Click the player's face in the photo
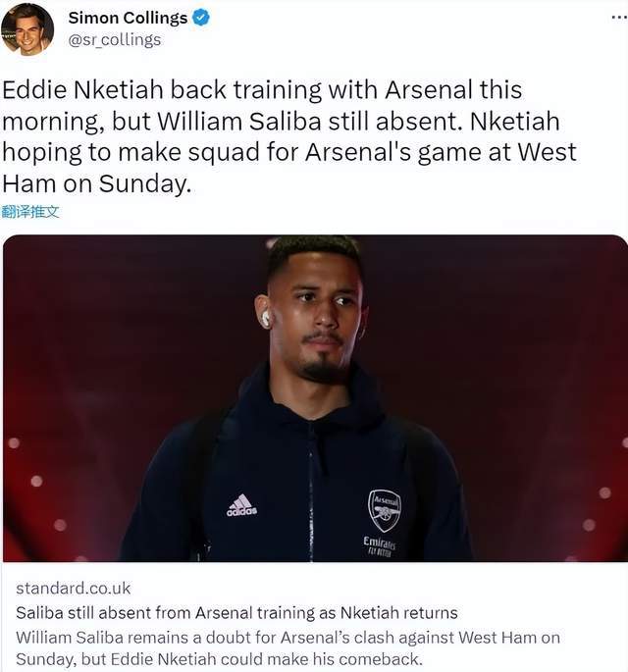The height and width of the screenshot is (672, 628). click(x=316, y=314)
